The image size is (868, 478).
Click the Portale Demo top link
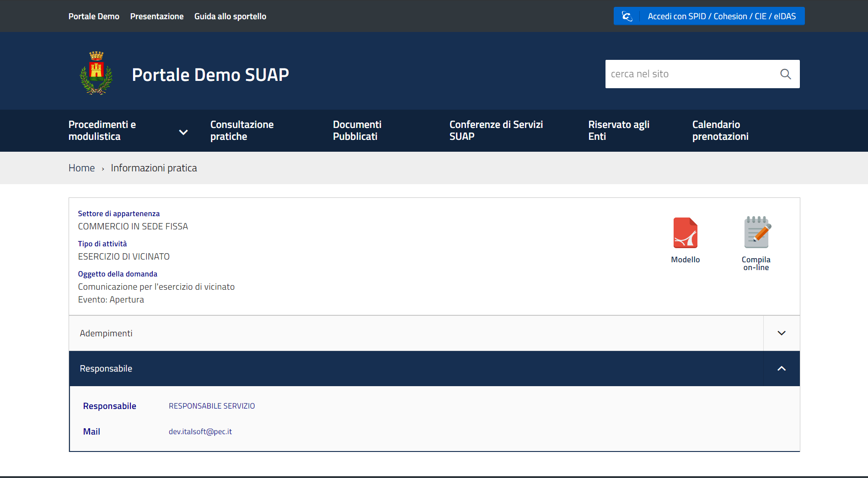coord(94,16)
